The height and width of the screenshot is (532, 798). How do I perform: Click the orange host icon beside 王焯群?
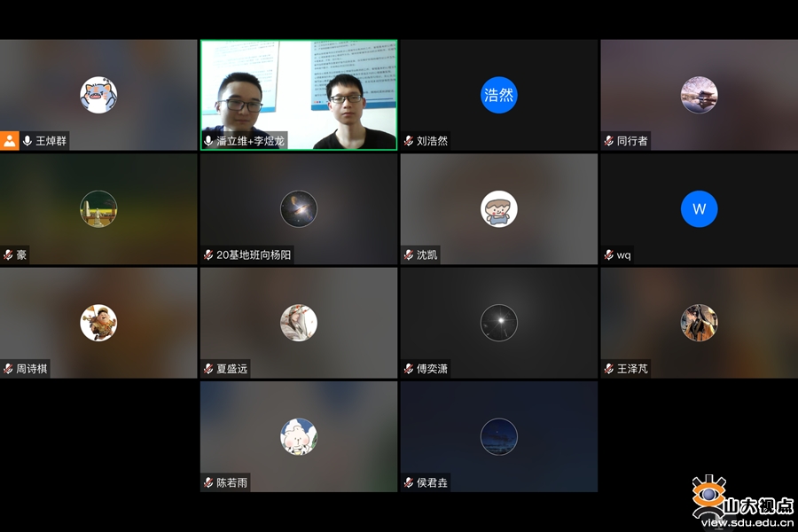click(x=10, y=141)
